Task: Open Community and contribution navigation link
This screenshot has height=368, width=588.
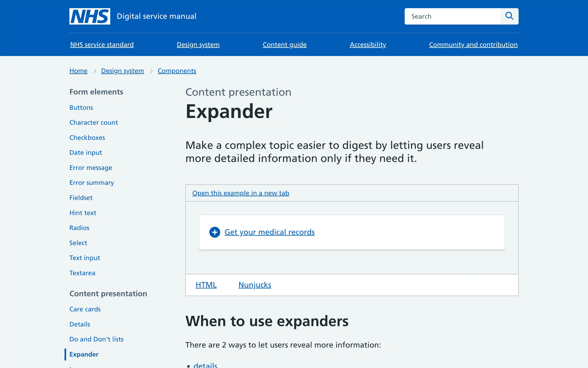Action: (x=473, y=45)
